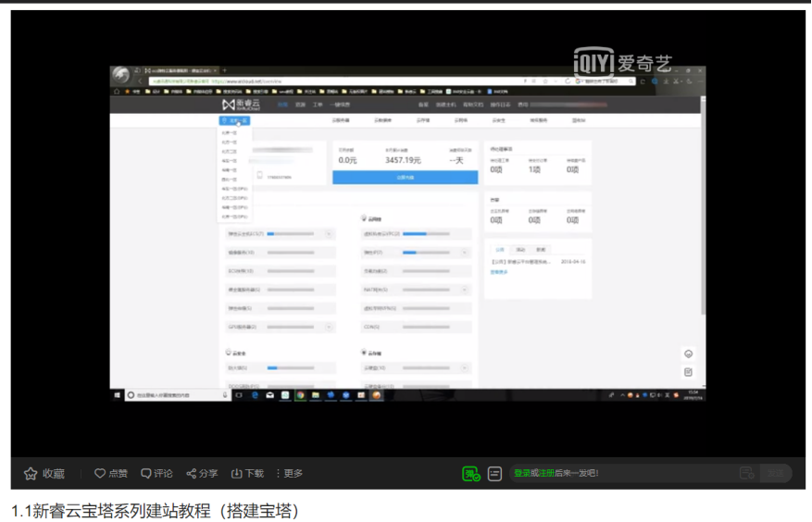Add the video to favorites via 收藏
Image resolution: width=812 pixels, height=522 pixels.
pos(44,473)
